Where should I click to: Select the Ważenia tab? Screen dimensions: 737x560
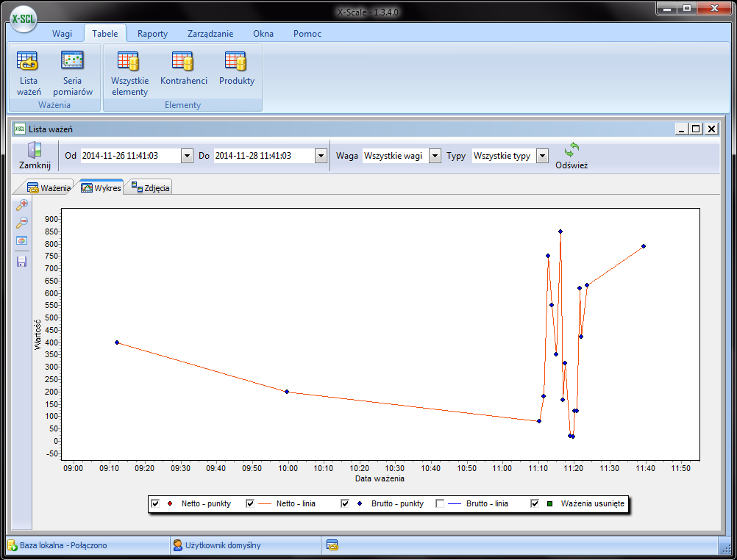pyautogui.click(x=49, y=188)
